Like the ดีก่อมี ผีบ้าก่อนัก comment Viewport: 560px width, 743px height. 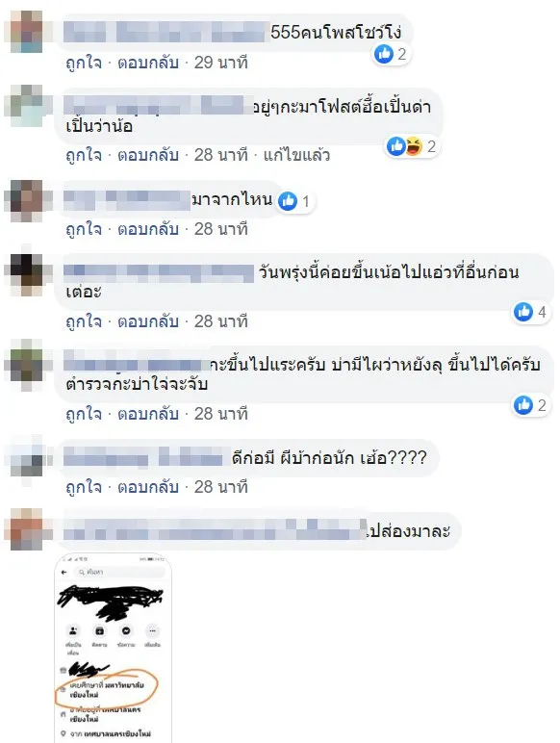tap(84, 487)
